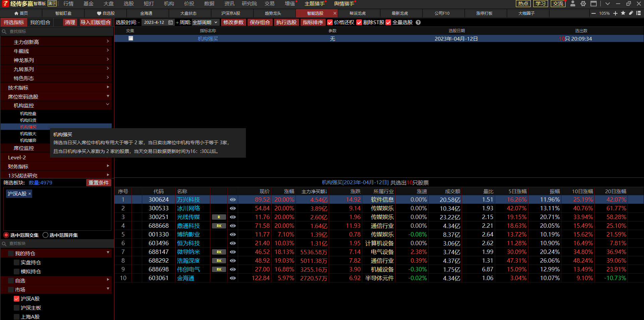Click the 重置条件 button
Image resolution: width=644 pixels, height=320 pixels.
[x=99, y=183]
